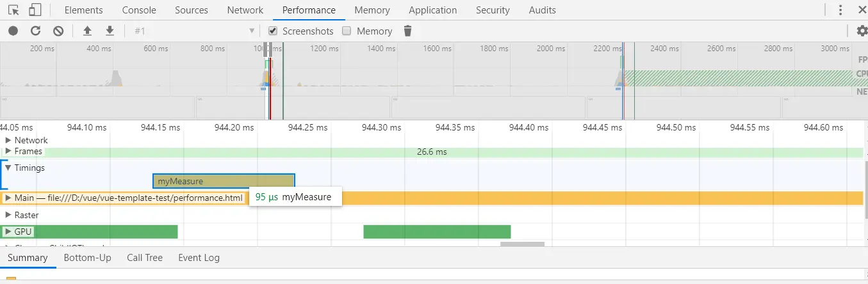The width and height of the screenshot is (868, 284).
Task: Enable the Memory checkbox
Action: coord(347,31)
